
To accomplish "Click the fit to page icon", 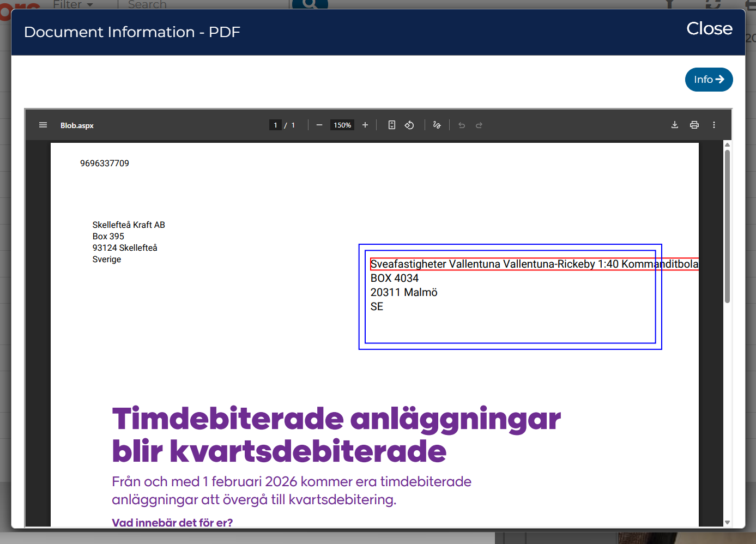I will pyautogui.click(x=391, y=125).
